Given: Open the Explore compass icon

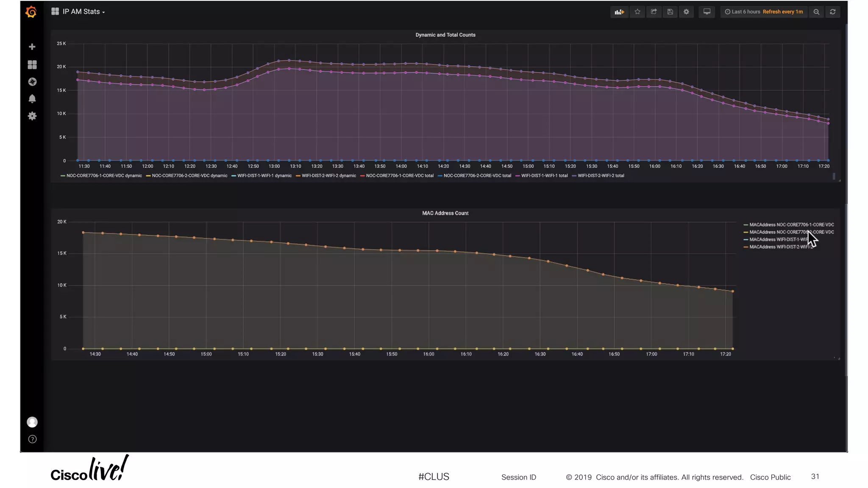Looking at the screenshot, I should (32, 82).
